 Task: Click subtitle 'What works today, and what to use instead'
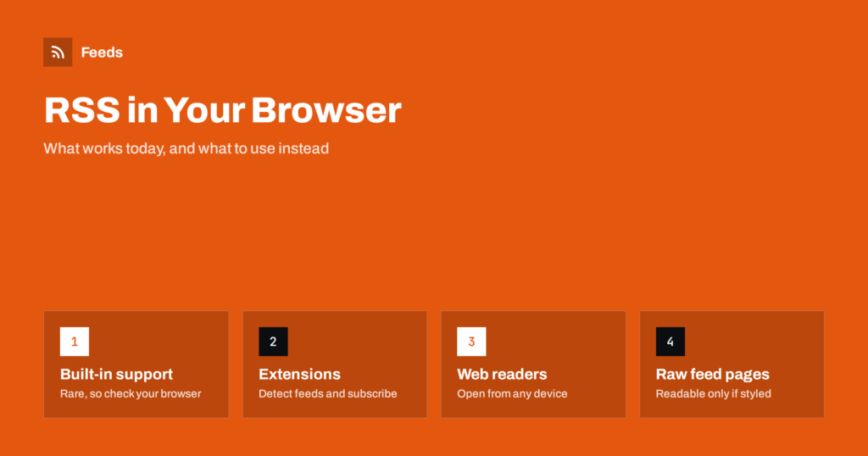186,148
